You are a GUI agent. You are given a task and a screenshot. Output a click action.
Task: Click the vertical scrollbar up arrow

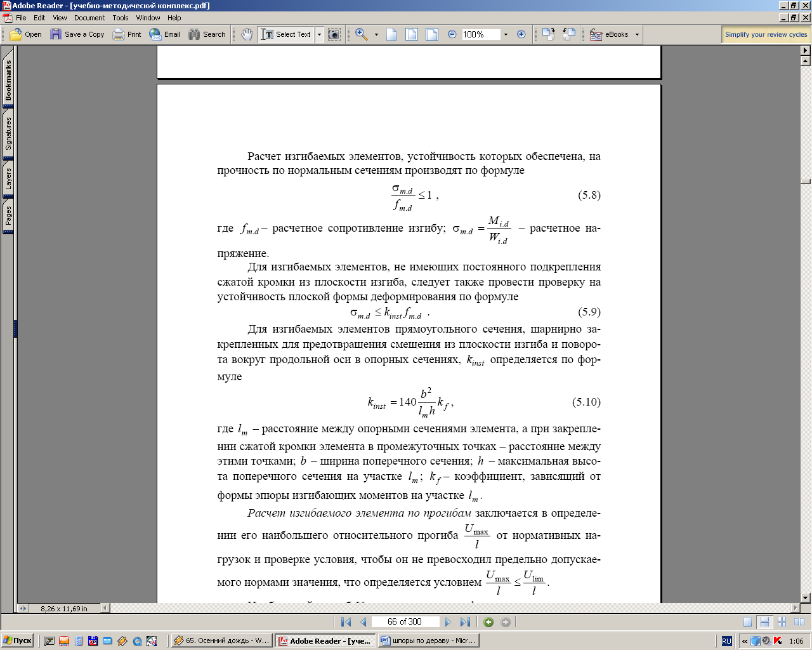[x=806, y=62]
